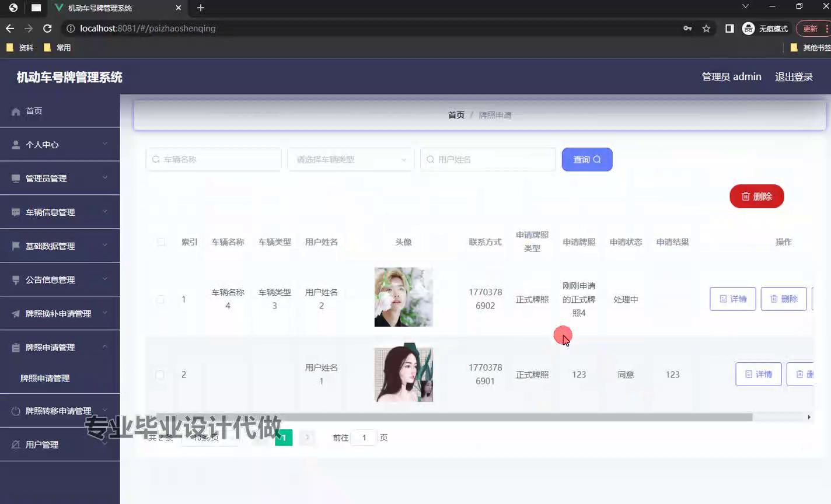The height and width of the screenshot is (504, 831).
Task: Open the 首页 sidebar item
Action: (60, 111)
